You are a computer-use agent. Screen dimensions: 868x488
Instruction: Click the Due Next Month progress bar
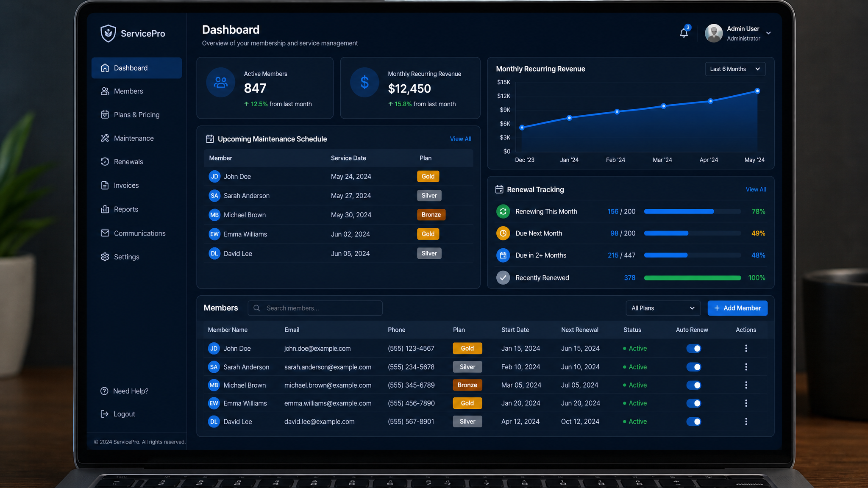[693, 233]
